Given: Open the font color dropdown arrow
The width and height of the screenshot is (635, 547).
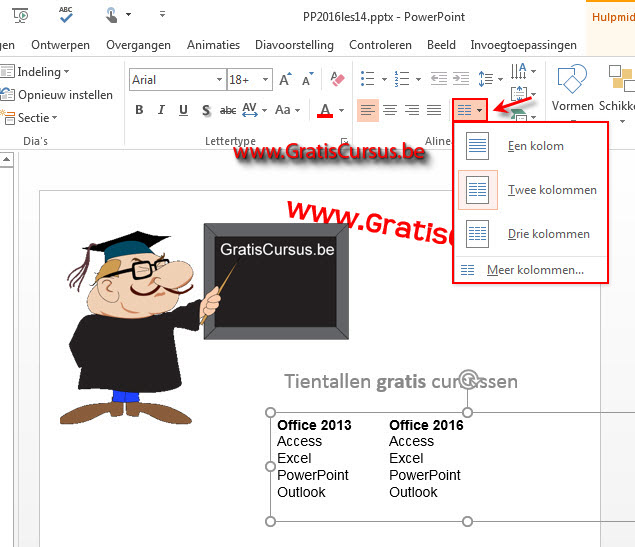Looking at the screenshot, I should click(342, 110).
